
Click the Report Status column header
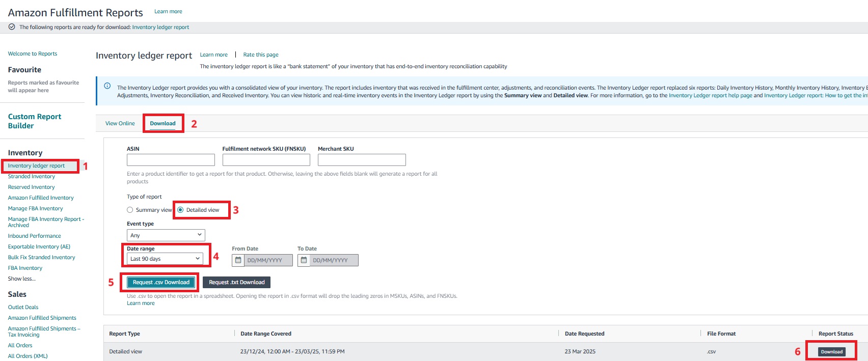tap(836, 334)
